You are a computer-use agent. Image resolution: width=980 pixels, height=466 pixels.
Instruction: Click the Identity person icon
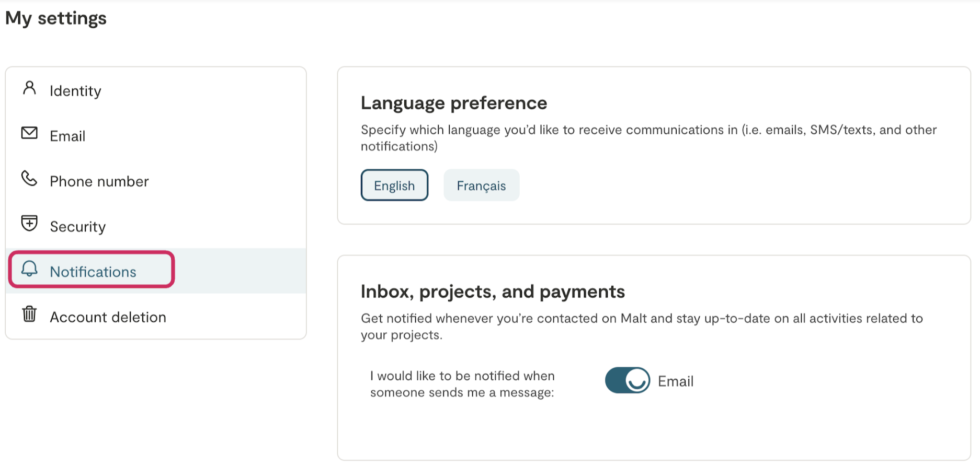coord(30,88)
